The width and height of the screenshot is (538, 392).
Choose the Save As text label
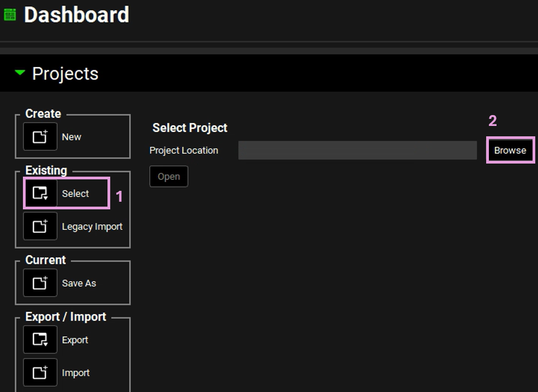[79, 283]
